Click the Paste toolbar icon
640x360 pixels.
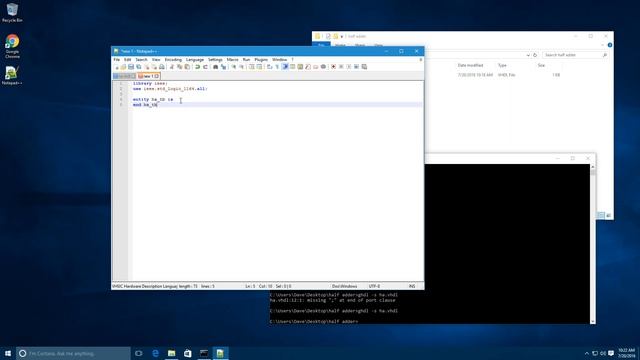187,67
